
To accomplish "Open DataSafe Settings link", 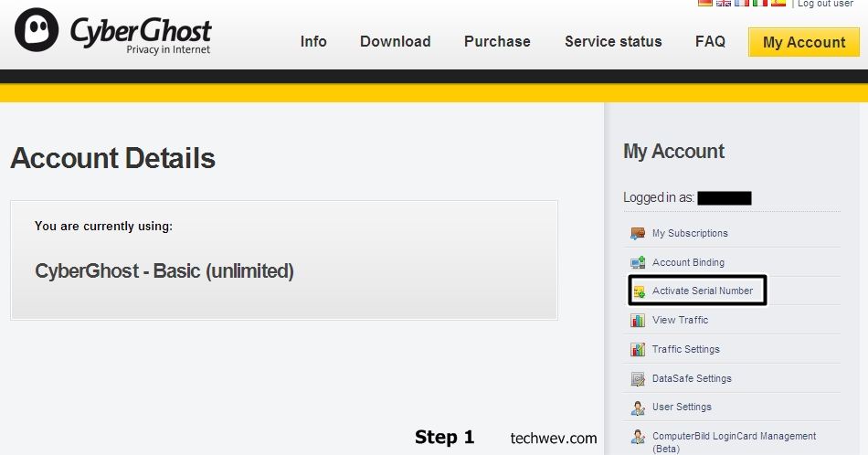I will coord(692,378).
